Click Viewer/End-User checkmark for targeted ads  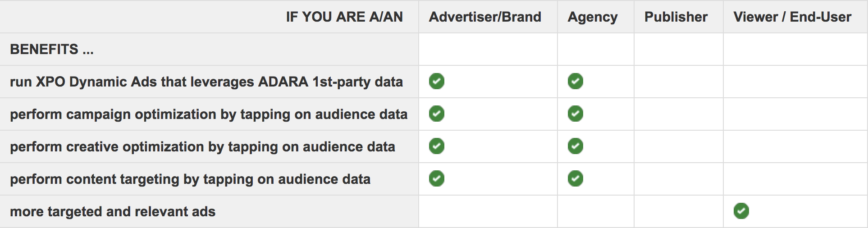click(x=741, y=211)
